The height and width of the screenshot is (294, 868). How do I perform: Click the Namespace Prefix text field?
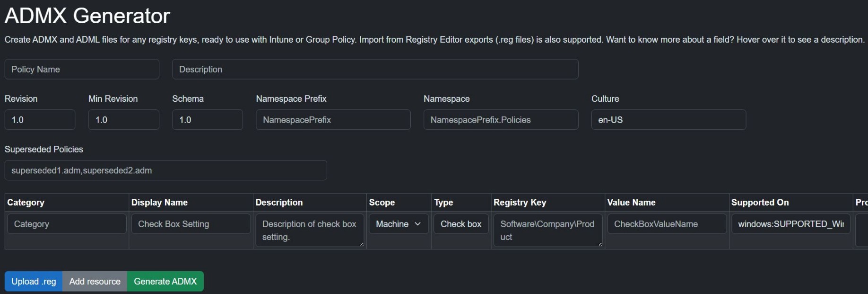coord(333,120)
